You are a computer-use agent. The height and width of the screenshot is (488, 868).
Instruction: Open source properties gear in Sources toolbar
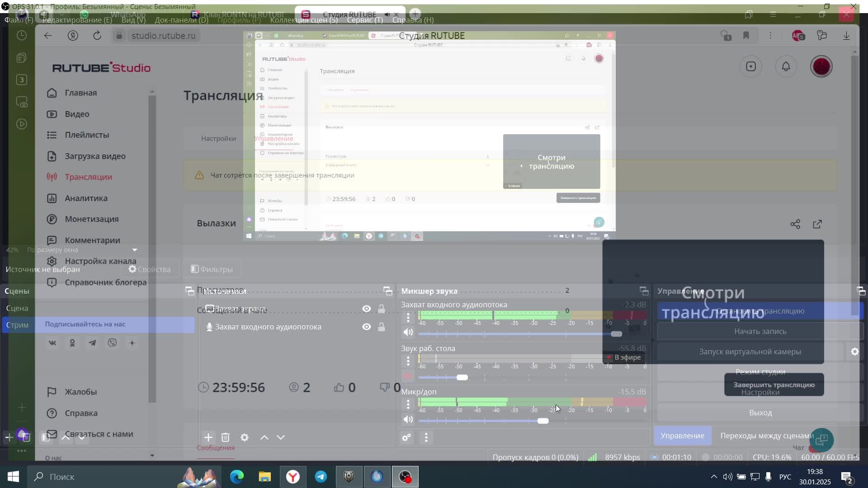coord(245,437)
